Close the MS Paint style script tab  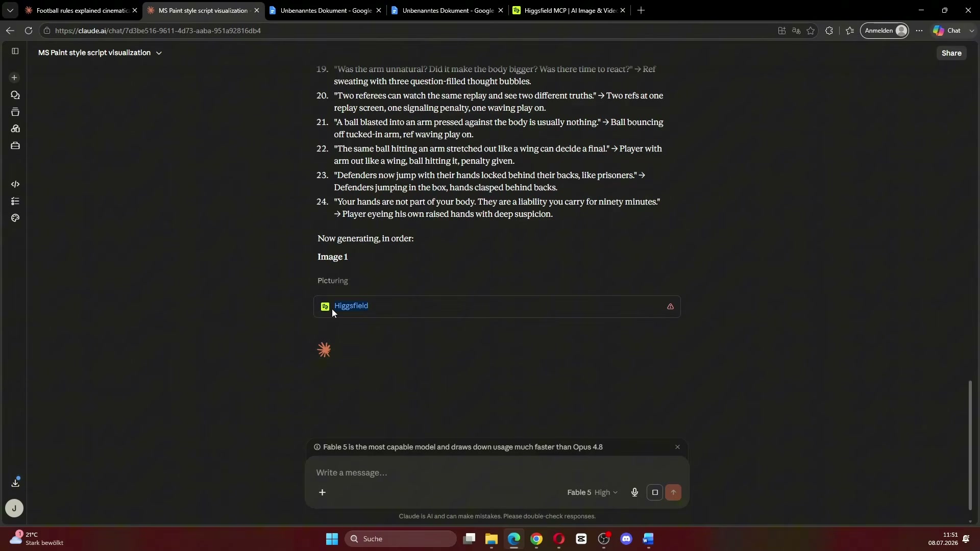click(256, 10)
